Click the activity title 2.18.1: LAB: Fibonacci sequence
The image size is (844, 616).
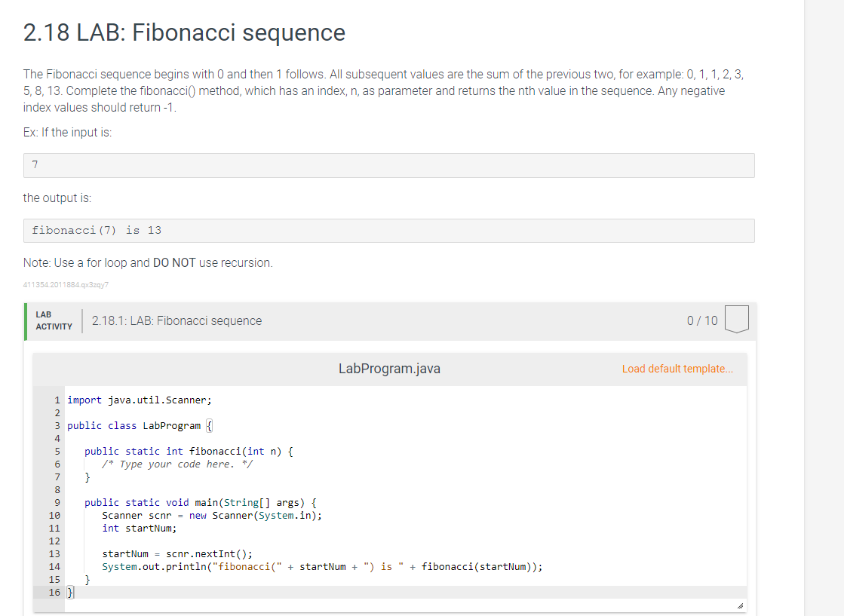tap(176, 320)
